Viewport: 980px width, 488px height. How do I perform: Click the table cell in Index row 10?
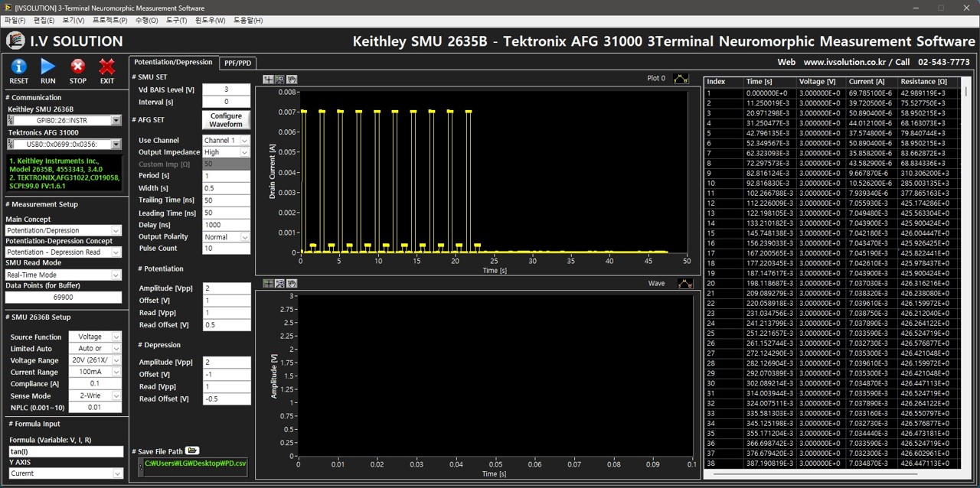(x=724, y=183)
